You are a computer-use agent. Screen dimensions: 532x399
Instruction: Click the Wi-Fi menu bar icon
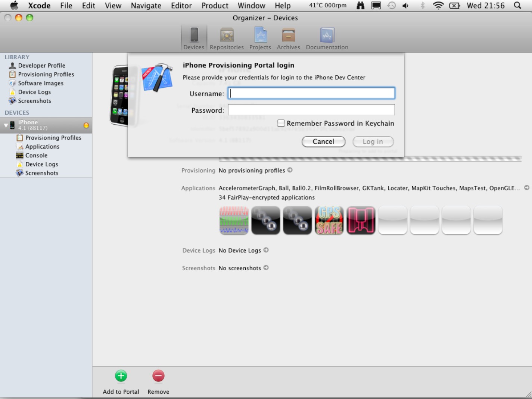pyautogui.click(x=438, y=6)
